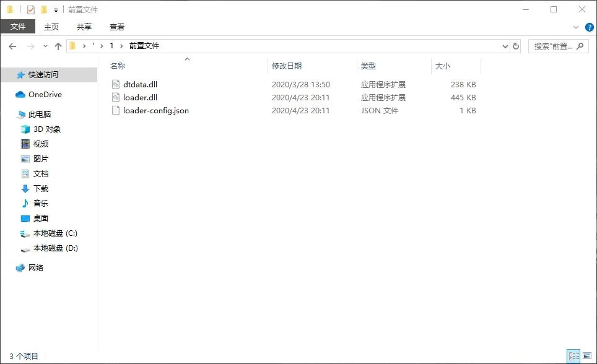Open the address bar history dropdown

[504, 45]
